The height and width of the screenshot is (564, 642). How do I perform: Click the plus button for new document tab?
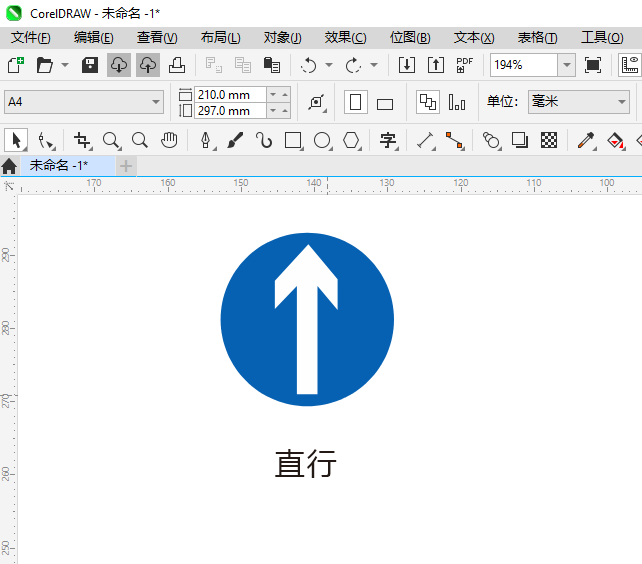(x=126, y=166)
